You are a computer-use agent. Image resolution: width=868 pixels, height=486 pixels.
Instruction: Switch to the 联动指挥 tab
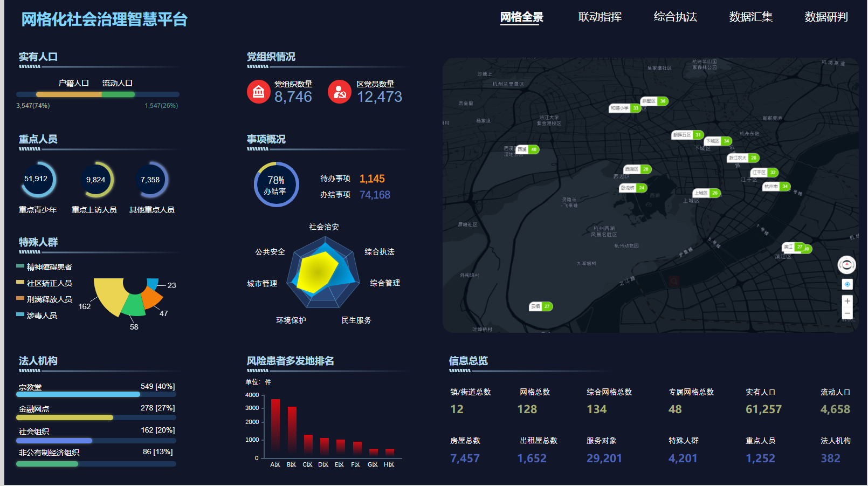600,17
